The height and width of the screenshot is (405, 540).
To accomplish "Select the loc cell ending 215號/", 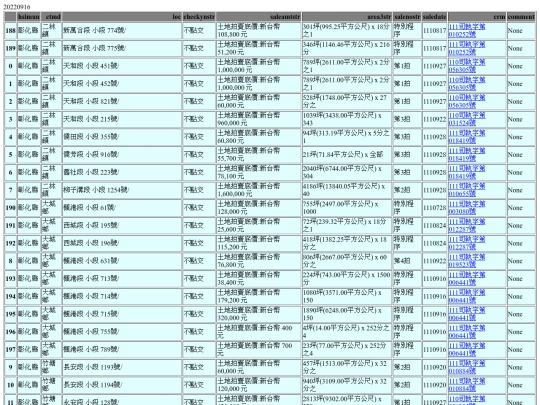I will click(x=122, y=119).
